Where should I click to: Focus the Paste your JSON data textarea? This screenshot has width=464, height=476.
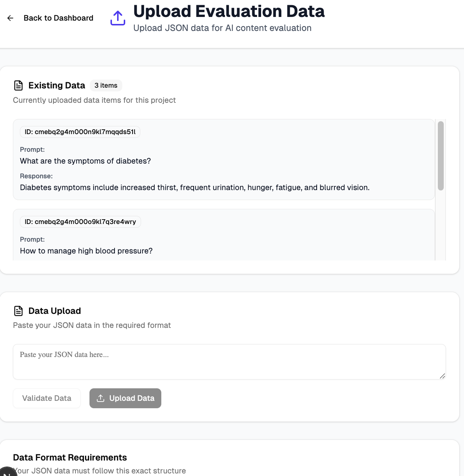point(229,362)
